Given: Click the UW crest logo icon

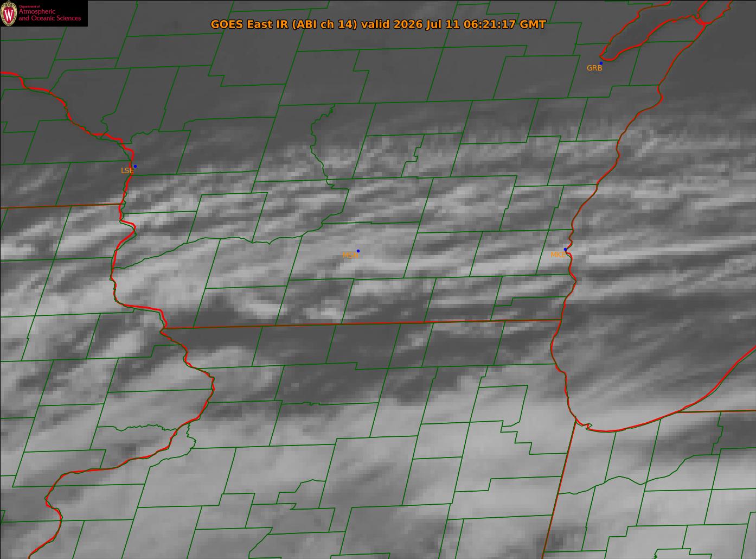Looking at the screenshot, I should coord(9,13).
